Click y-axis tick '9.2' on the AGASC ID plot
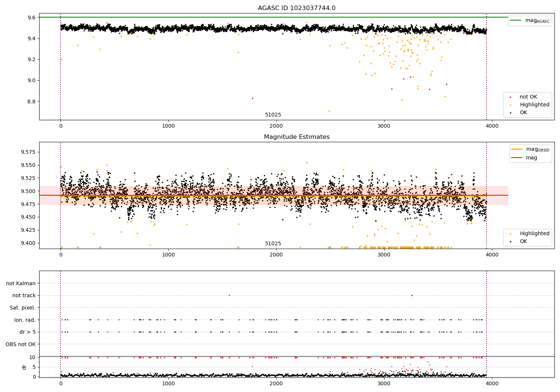 click(x=31, y=59)
